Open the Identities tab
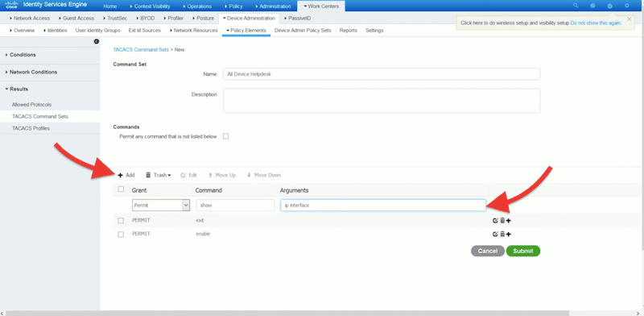Image resolution: width=644 pixels, height=316 pixels. [x=55, y=31]
